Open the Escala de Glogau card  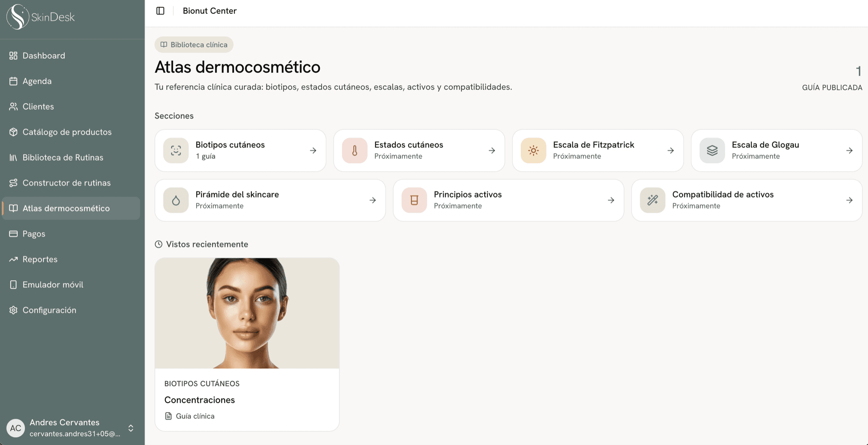point(777,151)
